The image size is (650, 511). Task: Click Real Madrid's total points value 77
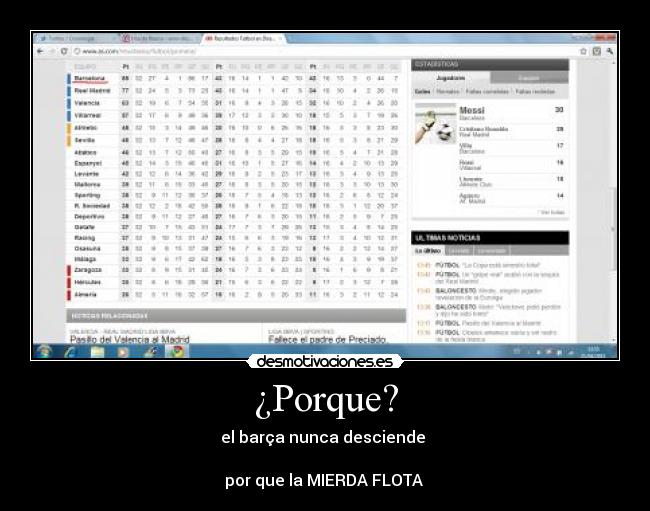pyautogui.click(x=125, y=91)
